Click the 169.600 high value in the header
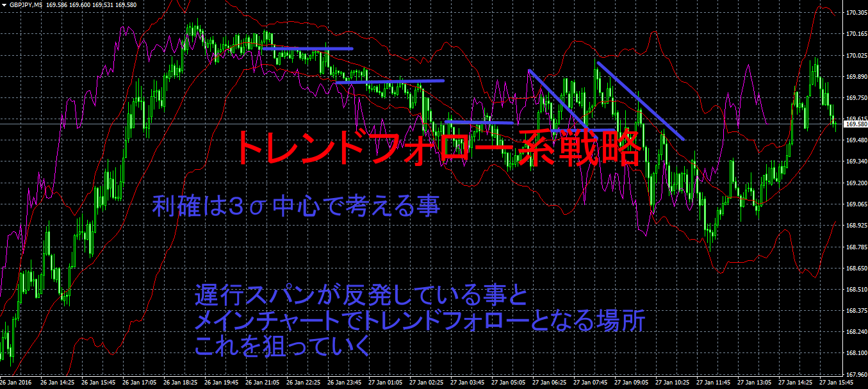 (79, 4)
